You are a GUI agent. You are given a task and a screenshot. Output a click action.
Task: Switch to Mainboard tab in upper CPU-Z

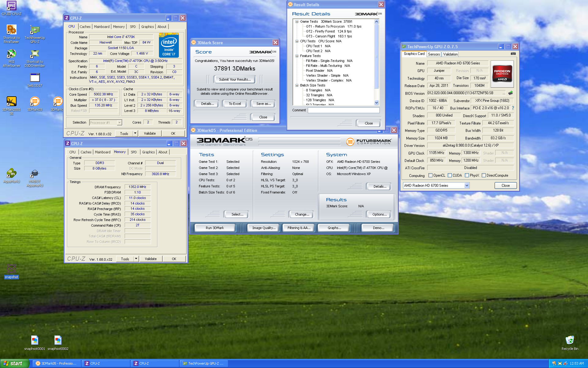coord(102,27)
